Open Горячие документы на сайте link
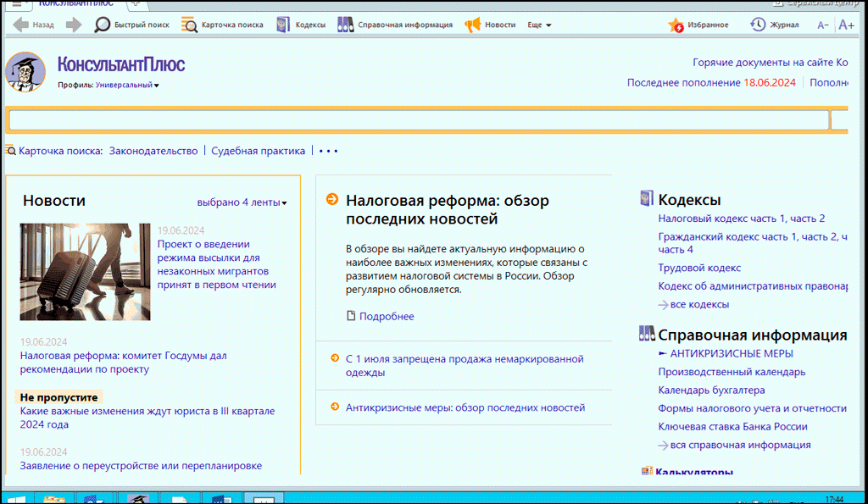Screen dimensions: 868x504 click(x=770, y=63)
